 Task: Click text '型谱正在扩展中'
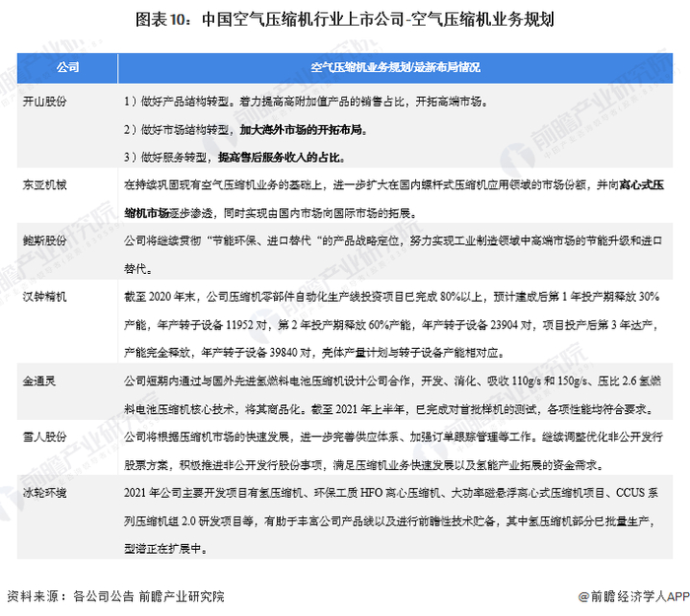point(163,549)
